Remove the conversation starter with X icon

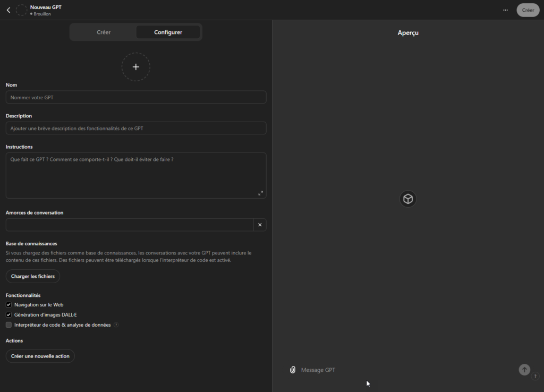[260, 225]
